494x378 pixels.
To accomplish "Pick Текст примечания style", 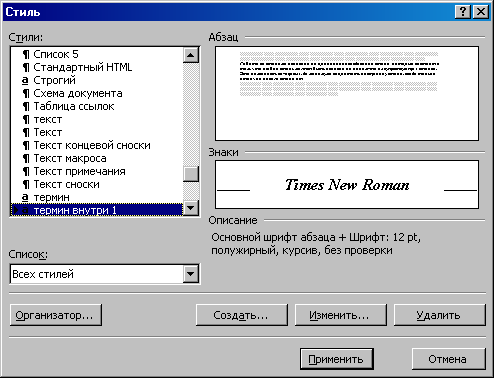I will pos(97,171).
